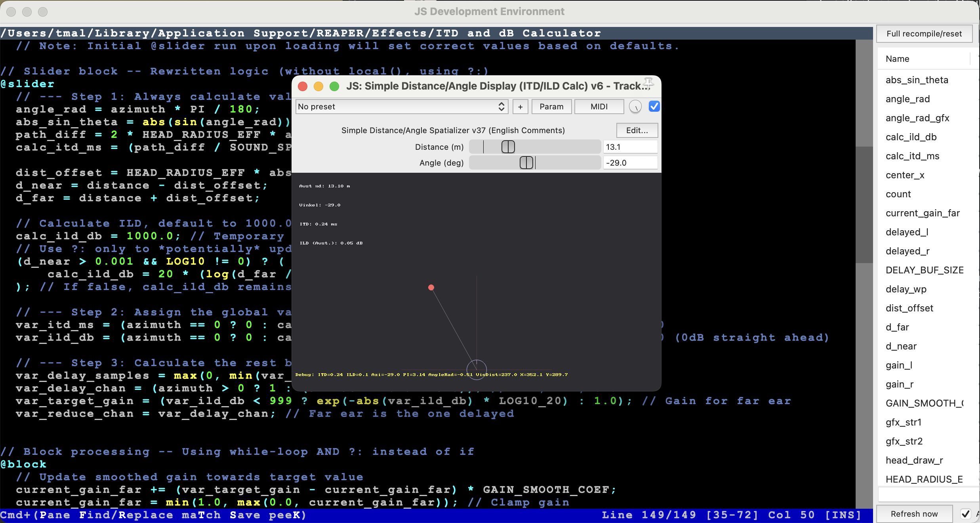Click the Angle (deg) value field
Image resolution: width=980 pixels, height=523 pixels.
point(630,163)
